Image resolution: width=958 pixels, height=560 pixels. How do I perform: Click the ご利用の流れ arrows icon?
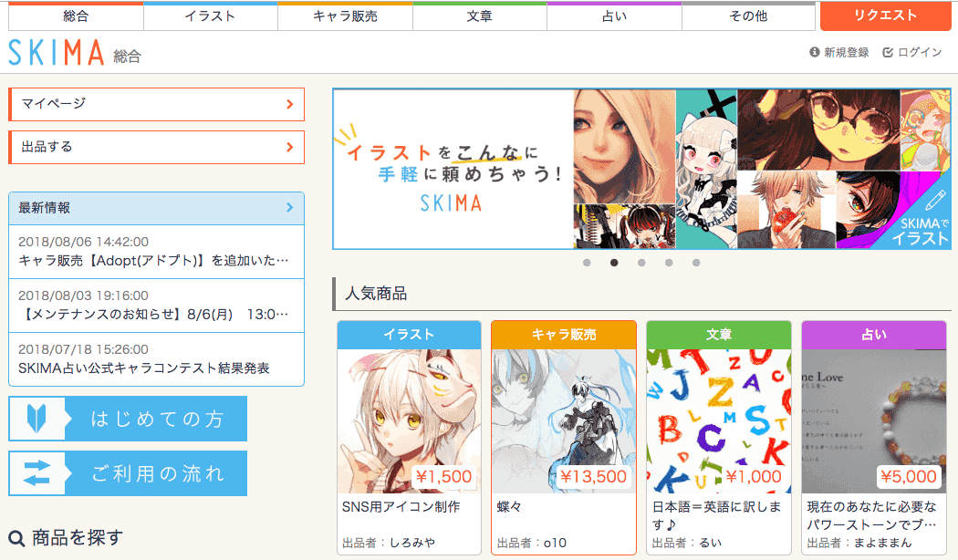tap(36, 473)
